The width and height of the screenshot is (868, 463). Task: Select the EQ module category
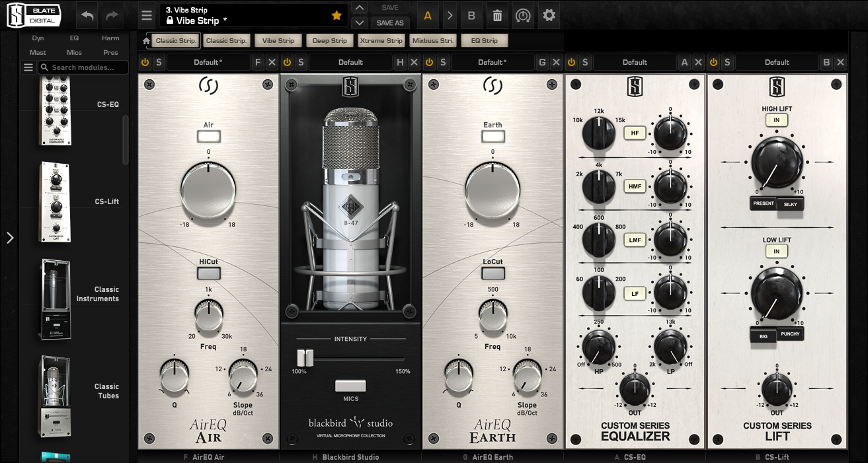tap(74, 38)
